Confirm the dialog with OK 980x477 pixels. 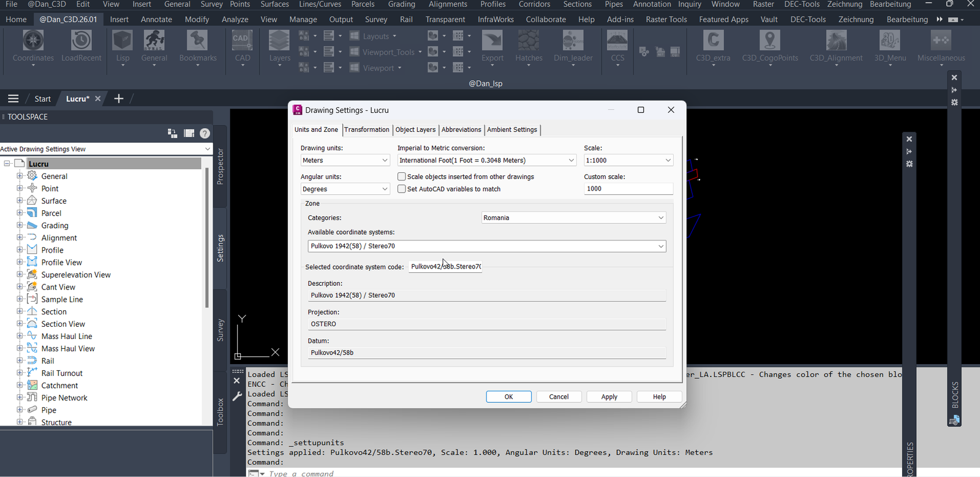point(508,397)
